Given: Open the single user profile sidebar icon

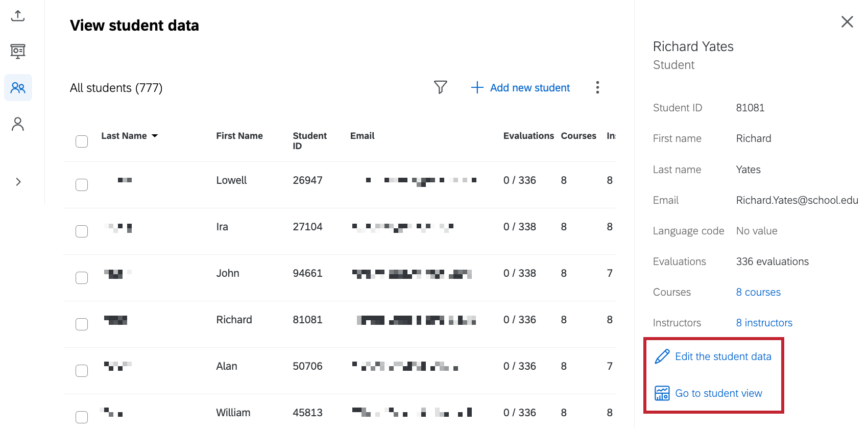Looking at the screenshot, I should (18, 124).
